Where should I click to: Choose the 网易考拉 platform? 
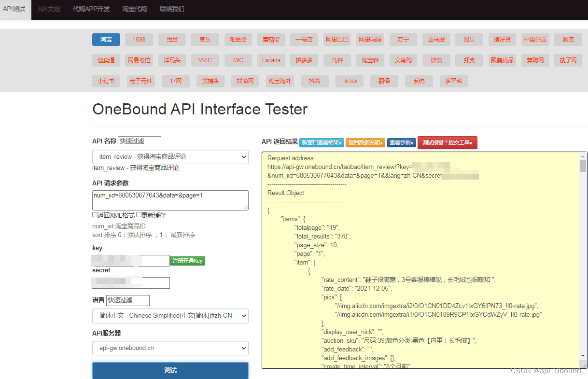point(139,60)
